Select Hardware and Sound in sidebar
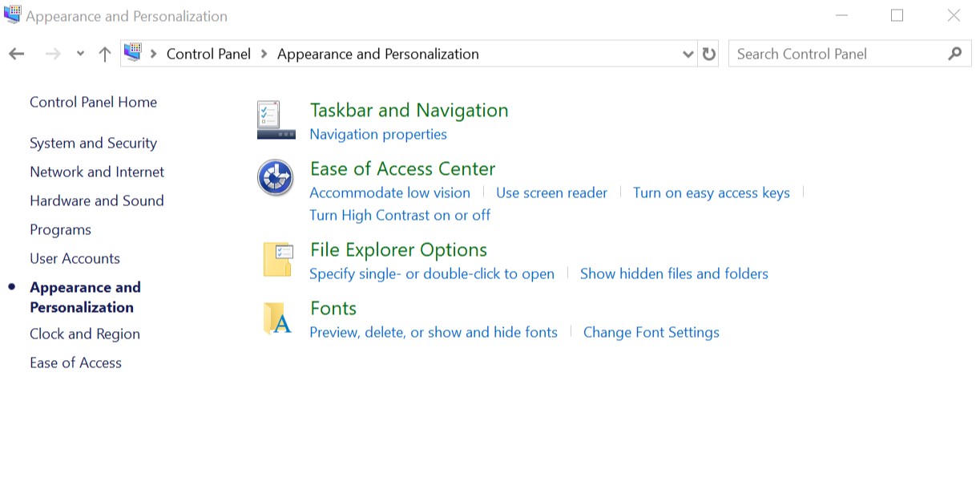Screen dimensions: 980x498 [96, 200]
